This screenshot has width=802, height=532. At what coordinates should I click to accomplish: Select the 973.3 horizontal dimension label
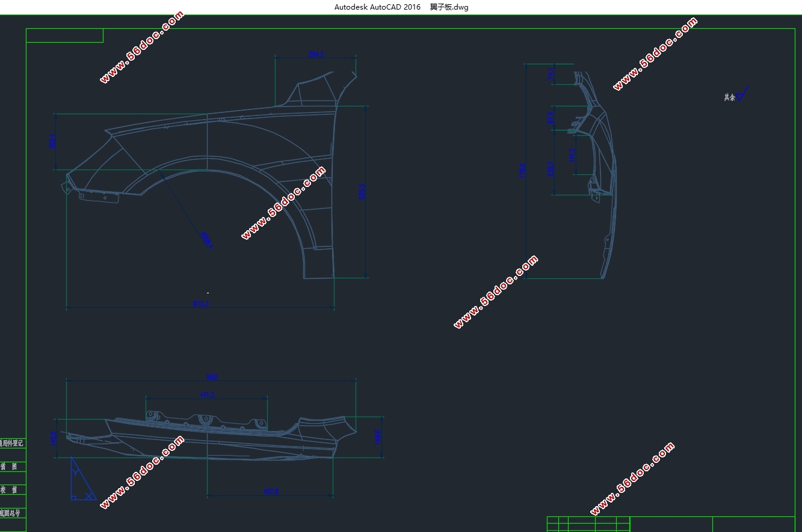201,304
